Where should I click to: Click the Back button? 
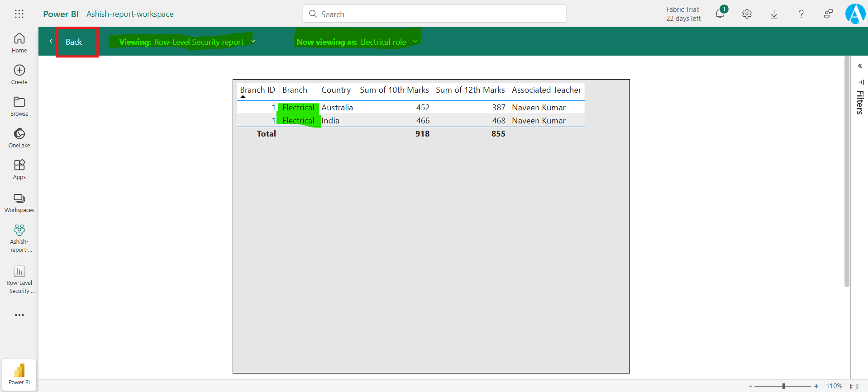point(74,42)
